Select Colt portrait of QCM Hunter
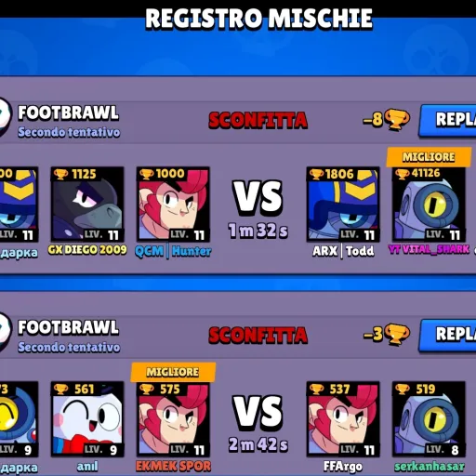 tap(173, 205)
